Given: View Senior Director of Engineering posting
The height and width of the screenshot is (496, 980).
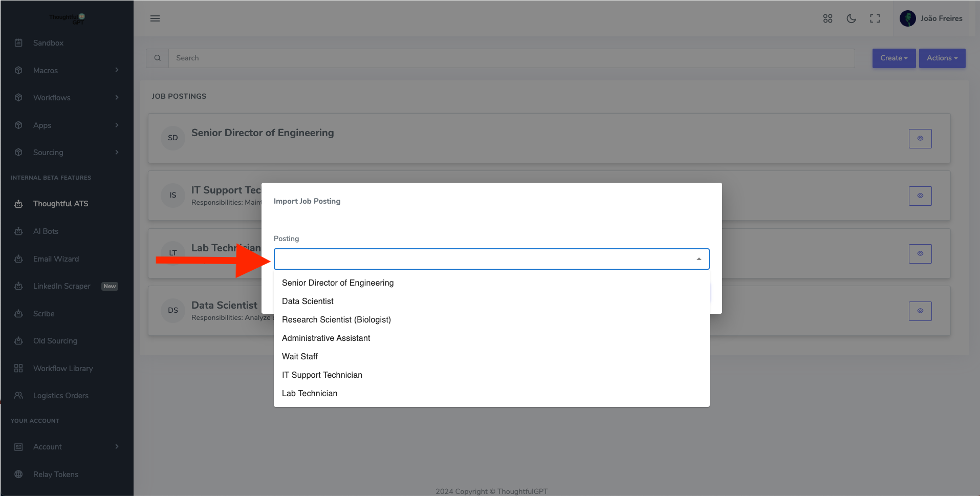Looking at the screenshot, I should [920, 139].
